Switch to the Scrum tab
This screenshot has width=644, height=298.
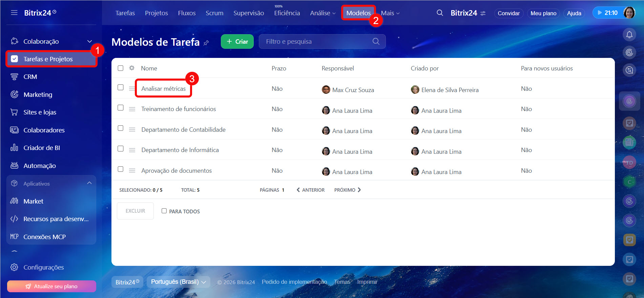point(214,13)
